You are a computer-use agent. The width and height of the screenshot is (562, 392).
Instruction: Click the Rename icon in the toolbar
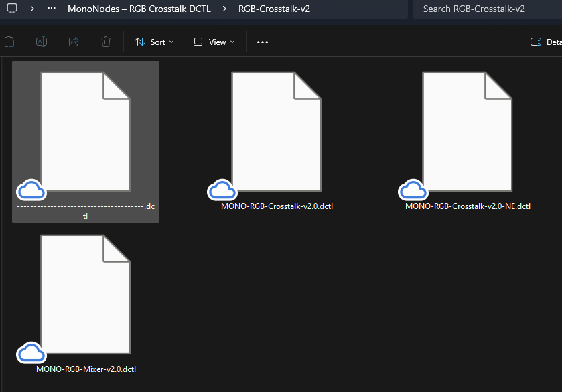[42, 42]
